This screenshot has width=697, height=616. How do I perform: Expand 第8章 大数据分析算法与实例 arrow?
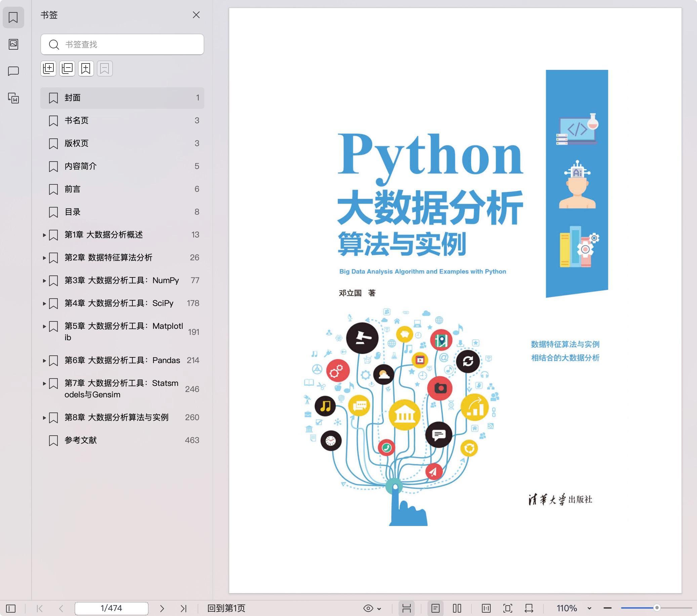44,417
